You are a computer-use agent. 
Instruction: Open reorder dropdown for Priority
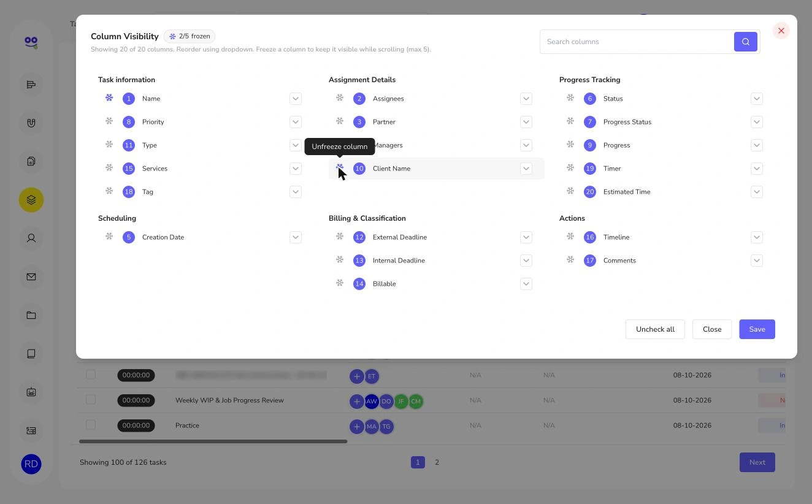[x=296, y=122]
